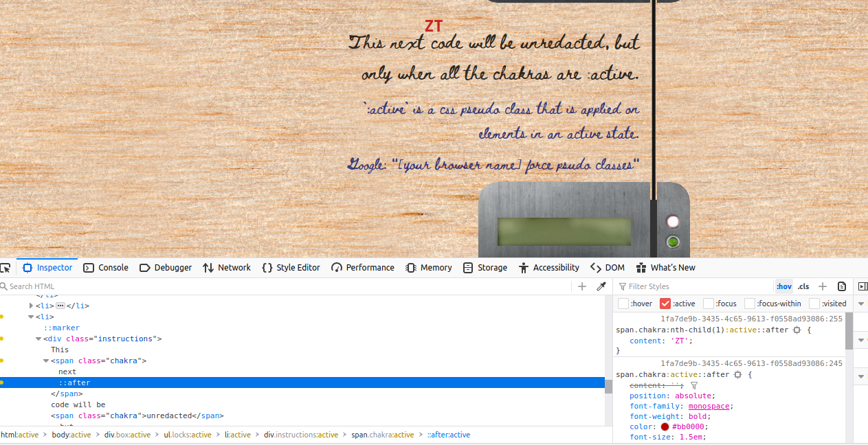Enable the :focus pseudo-class checkbox
This screenshot has height=445, width=868.
tap(709, 304)
